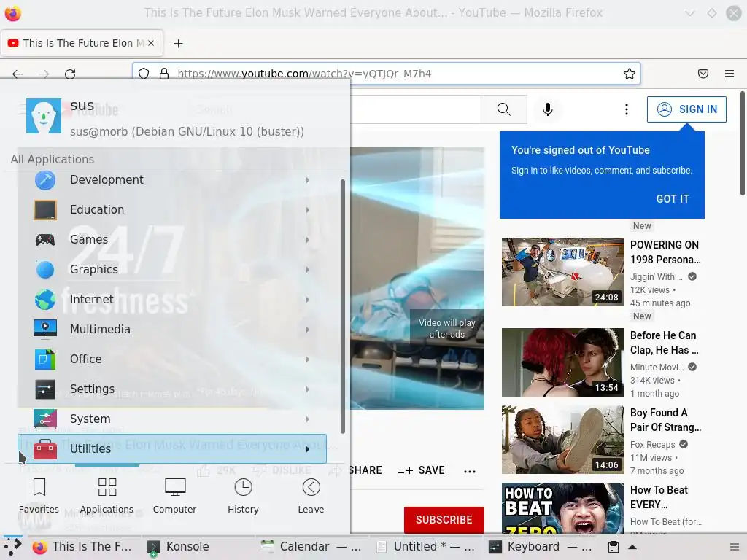Screen dimensions: 747x560
Task: Click the YouTube search input field
Action: (415, 109)
